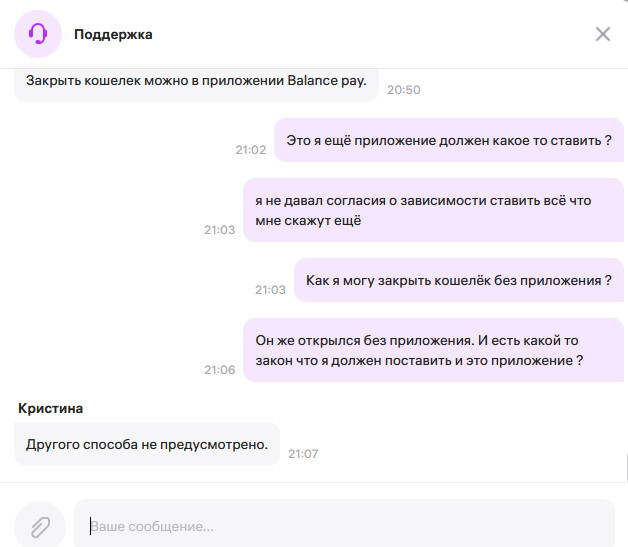Click message "Это я ещё приложение должен"
Screen dimensions: 628x547
click(448, 141)
